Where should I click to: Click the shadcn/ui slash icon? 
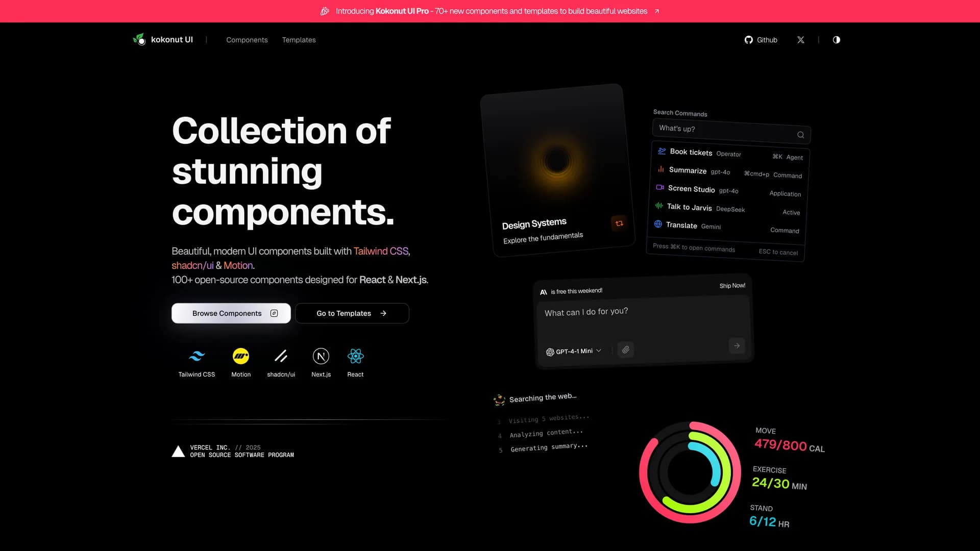point(281,356)
